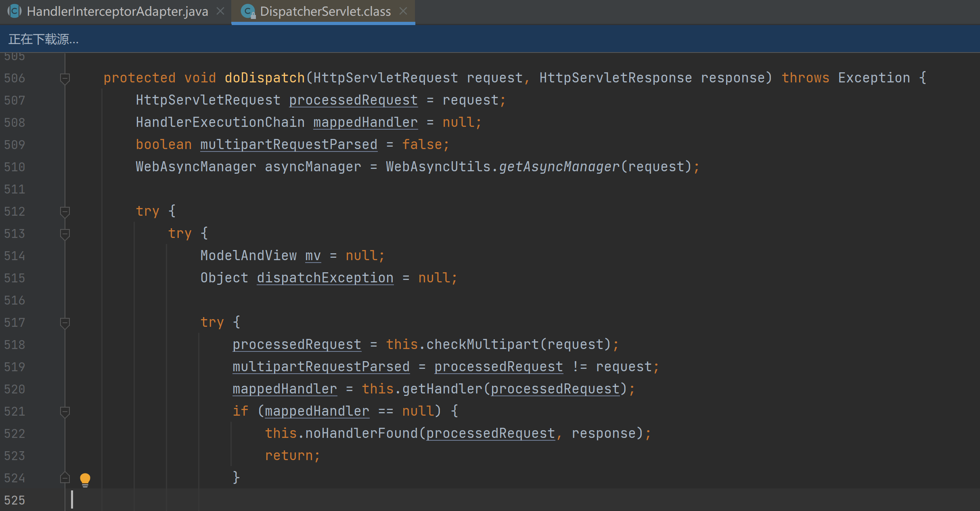The height and width of the screenshot is (511, 980).
Task: Click the downloading sources banner text
Action: pyautogui.click(x=44, y=39)
